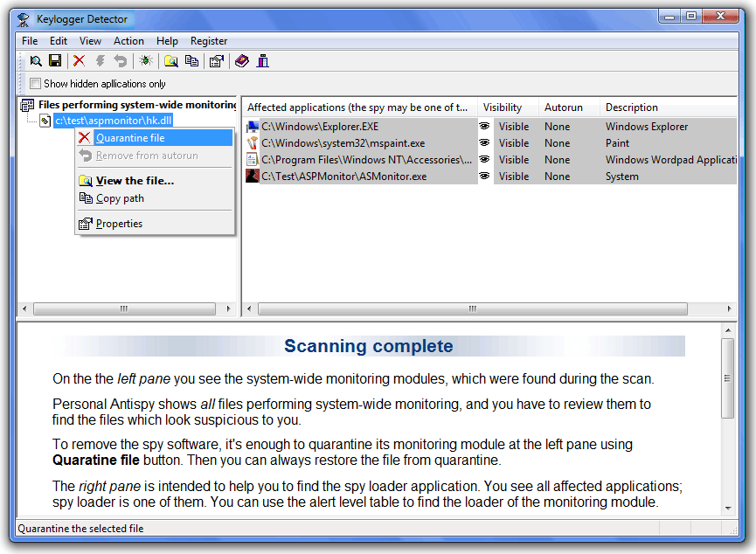This screenshot has width=756, height=554.
Task: Open the Action menu
Action: [x=128, y=41]
